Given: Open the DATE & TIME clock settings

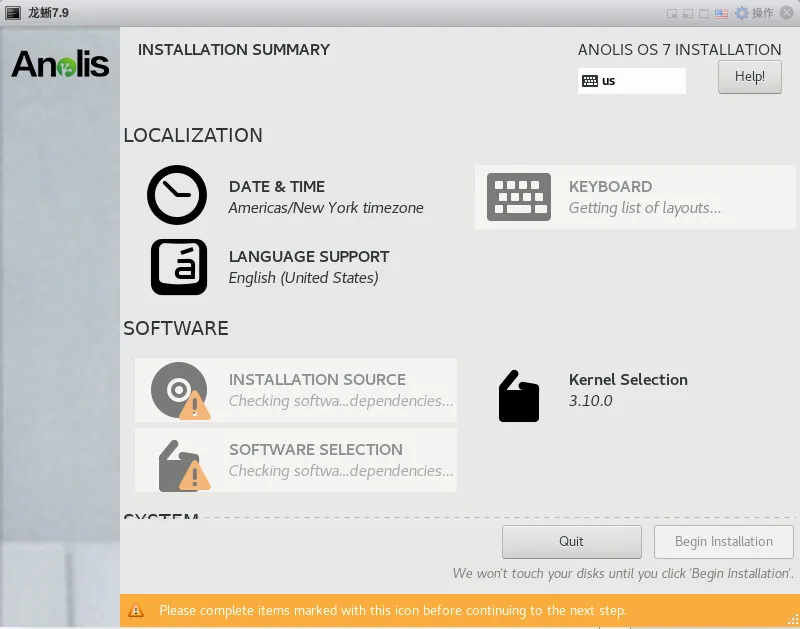Looking at the screenshot, I should coord(177,196).
